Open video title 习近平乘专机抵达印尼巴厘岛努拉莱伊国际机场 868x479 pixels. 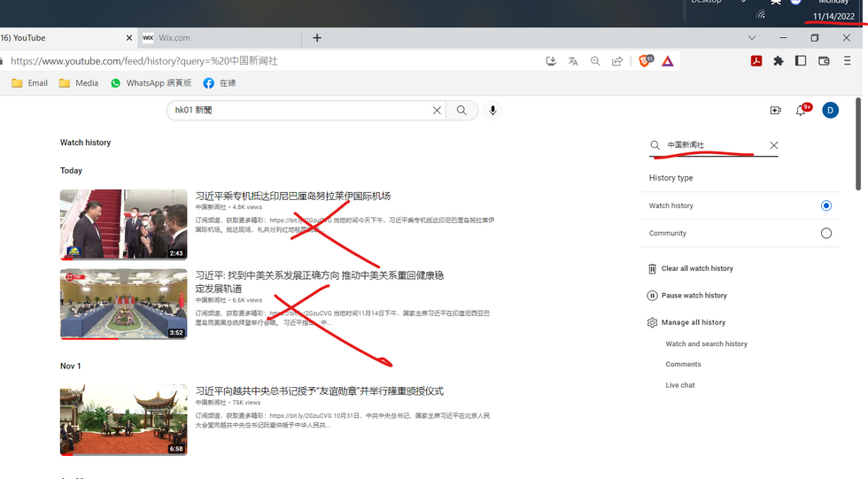[x=293, y=196]
